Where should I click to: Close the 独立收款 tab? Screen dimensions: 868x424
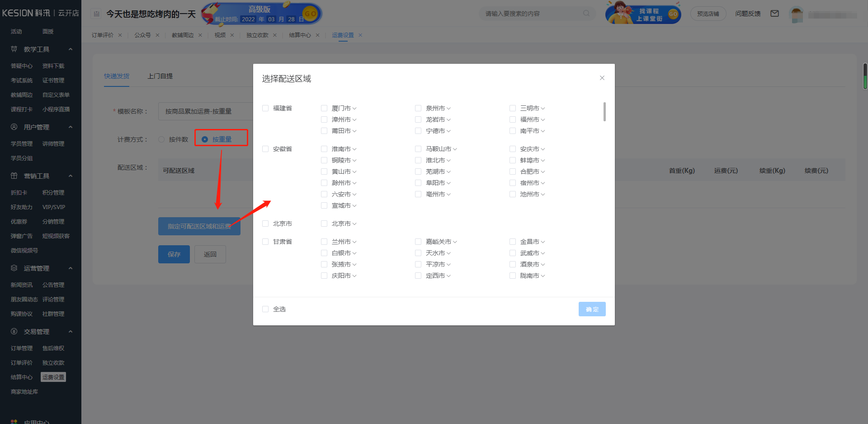[x=274, y=35]
